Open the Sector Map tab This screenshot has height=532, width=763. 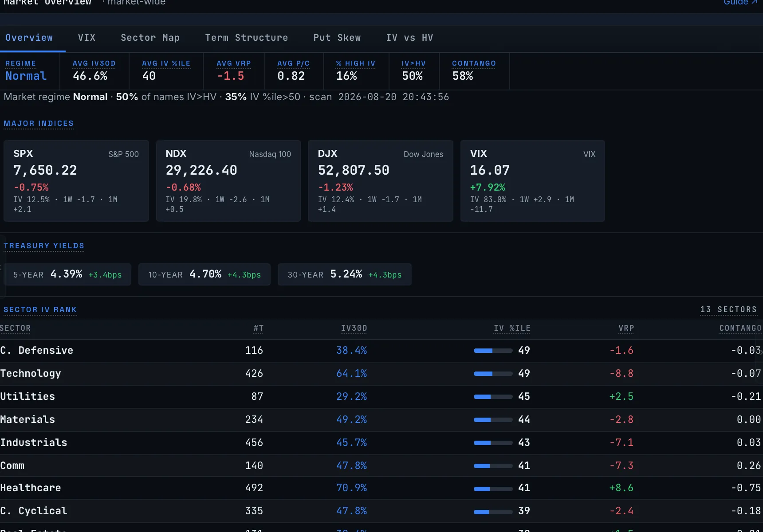click(x=150, y=38)
